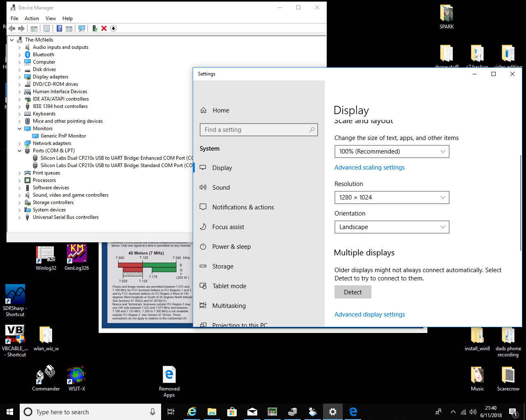The image size is (526, 420).
Task: Open Microsoft Store from the taskbar
Action: click(232, 412)
